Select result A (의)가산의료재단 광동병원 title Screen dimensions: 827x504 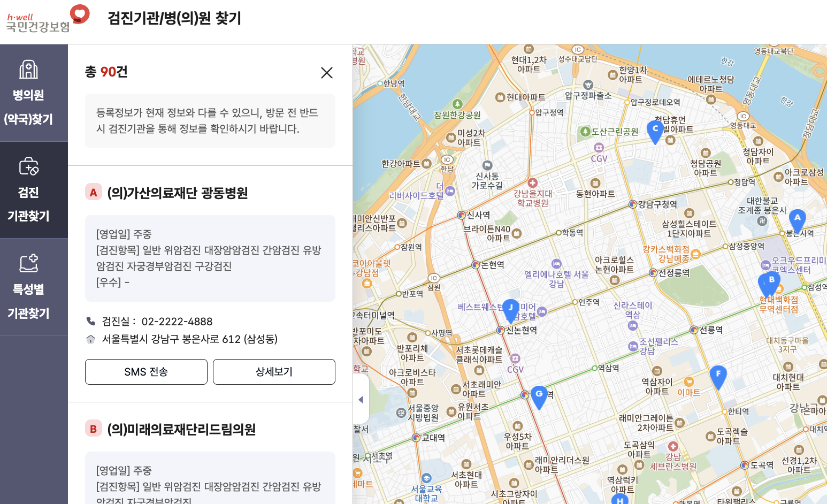click(x=178, y=193)
